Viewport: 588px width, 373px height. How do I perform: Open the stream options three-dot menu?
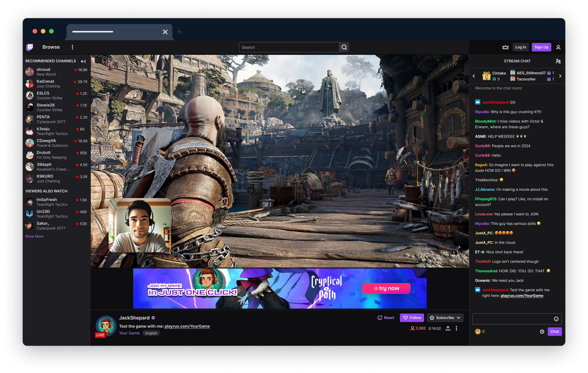point(456,328)
